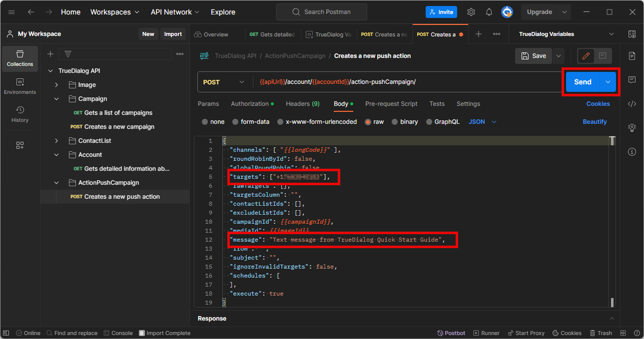Viewport: 644px width, 339px height.
Task: Open the notifications bell
Action: pos(489,12)
